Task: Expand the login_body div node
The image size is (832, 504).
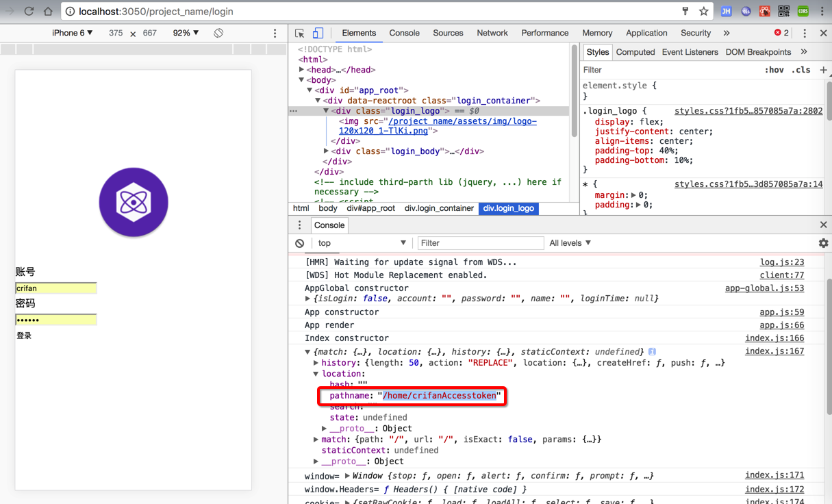Action: (327, 151)
